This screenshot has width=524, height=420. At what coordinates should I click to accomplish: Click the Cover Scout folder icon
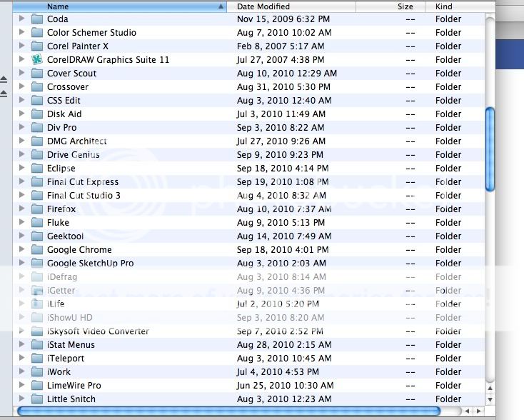[x=37, y=74]
